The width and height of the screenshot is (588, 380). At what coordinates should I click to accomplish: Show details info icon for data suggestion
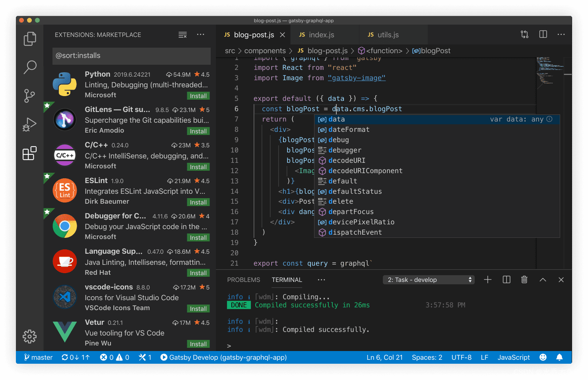549,119
